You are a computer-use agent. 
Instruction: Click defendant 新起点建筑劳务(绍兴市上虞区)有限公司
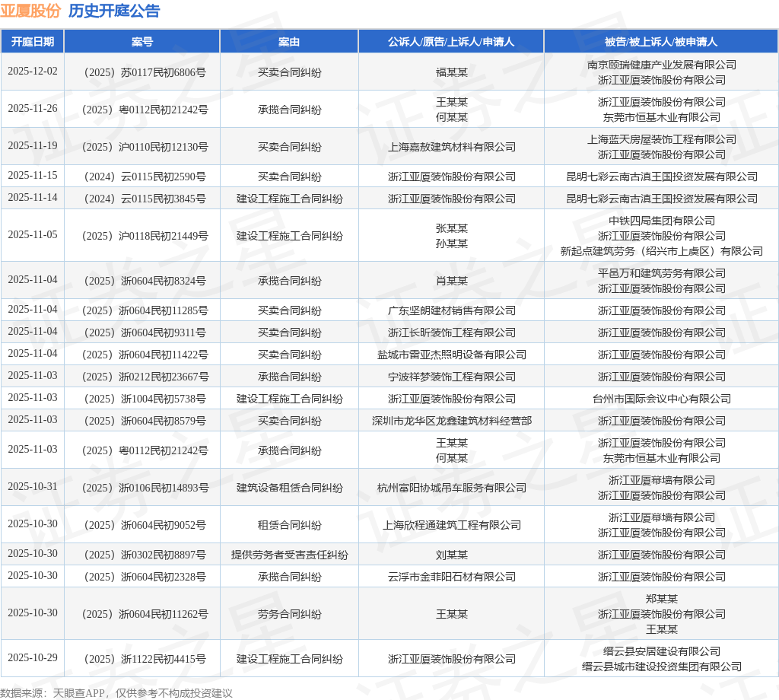point(662,251)
